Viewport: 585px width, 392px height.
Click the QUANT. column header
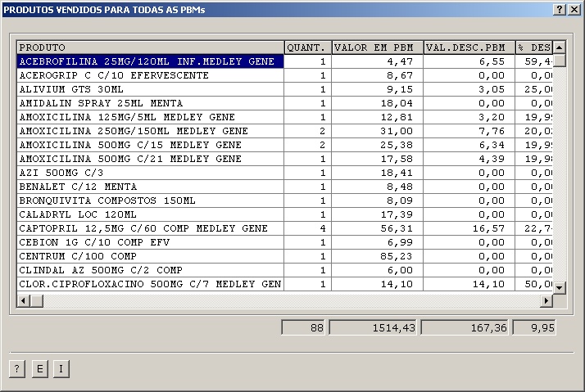(x=308, y=47)
